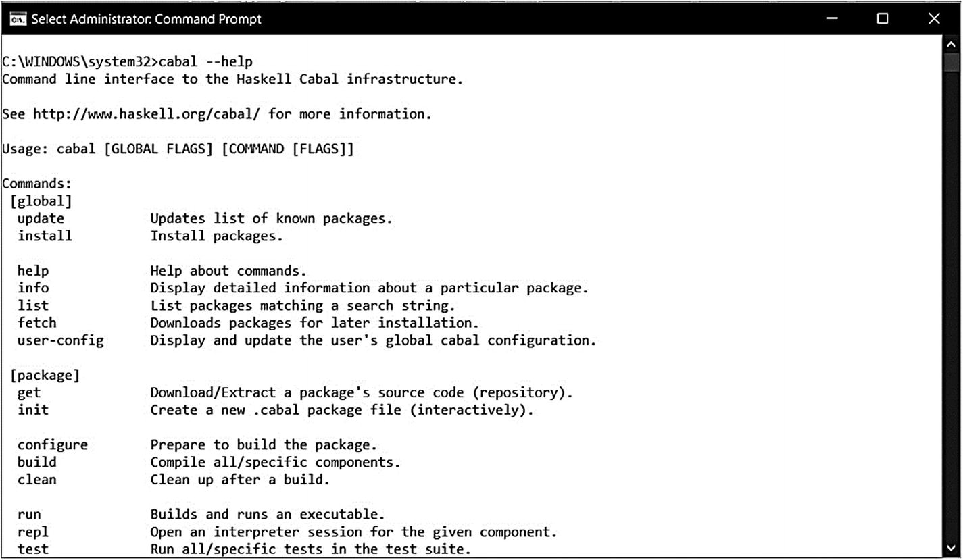Image resolution: width=963 pixels, height=560 pixels.
Task: Click the empty scrollbar track below thumb
Action: click(x=952, y=304)
